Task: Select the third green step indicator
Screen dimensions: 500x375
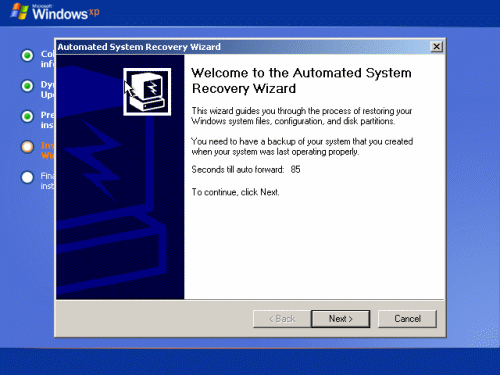Action: [27, 116]
